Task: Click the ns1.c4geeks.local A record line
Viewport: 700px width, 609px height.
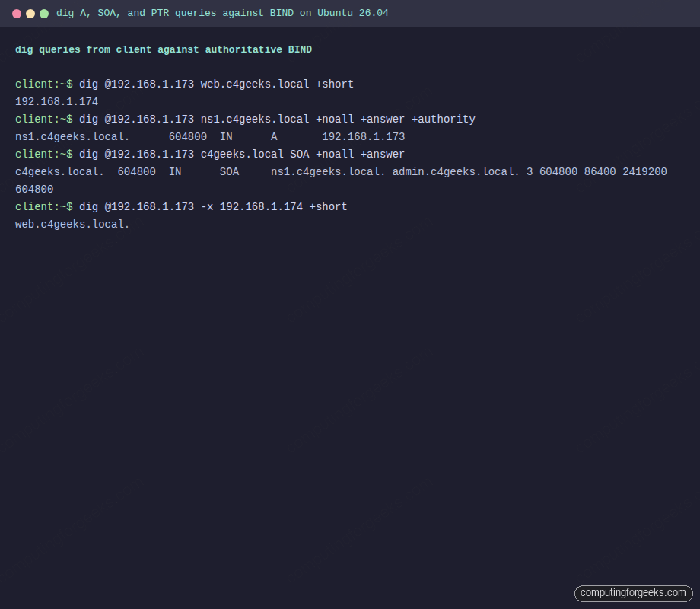Action: click(x=210, y=136)
